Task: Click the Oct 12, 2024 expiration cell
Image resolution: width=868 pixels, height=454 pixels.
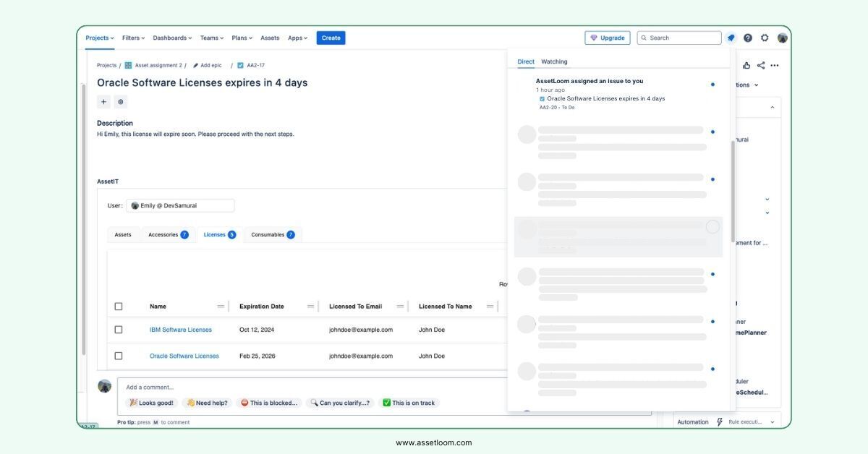Action: coord(257,330)
